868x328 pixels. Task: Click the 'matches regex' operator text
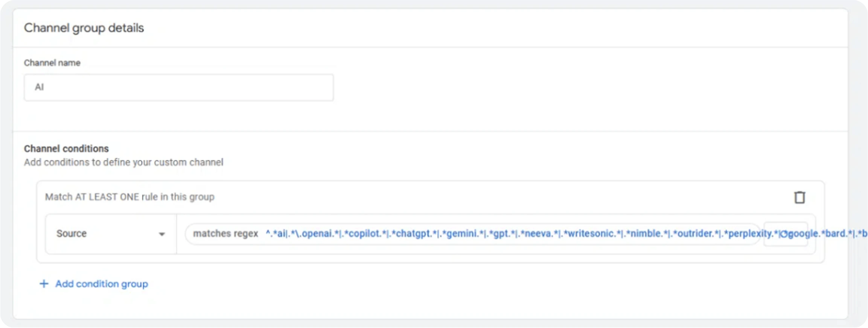(225, 234)
